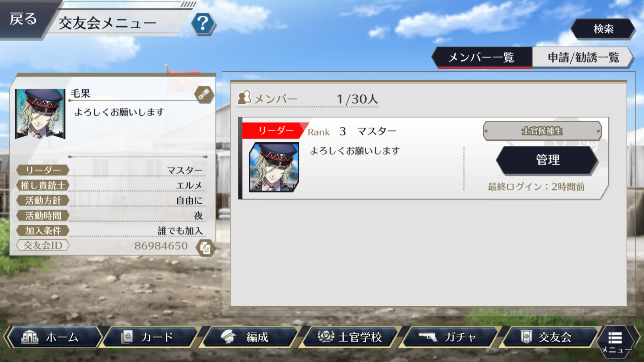Open ガチャ with the pistol icon
The height and width of the screenshot is (362, 644).
tap(449, 337)
